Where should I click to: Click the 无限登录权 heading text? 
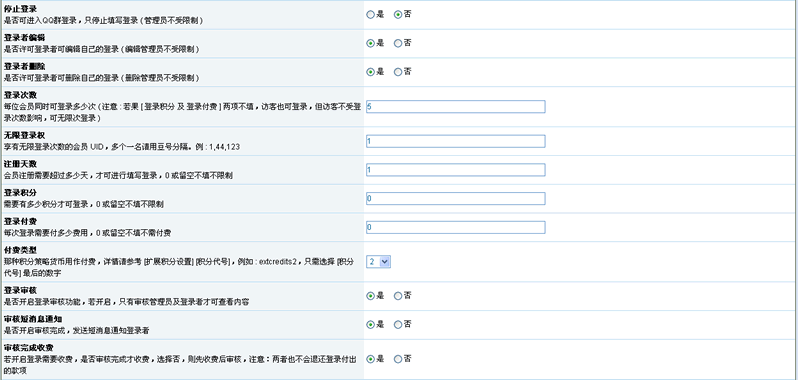pos(24,135)
